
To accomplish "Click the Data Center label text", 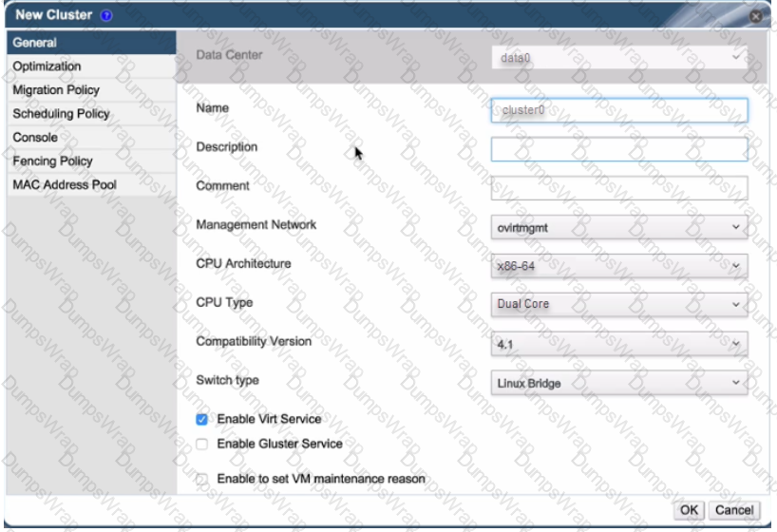I will (229, 55).
